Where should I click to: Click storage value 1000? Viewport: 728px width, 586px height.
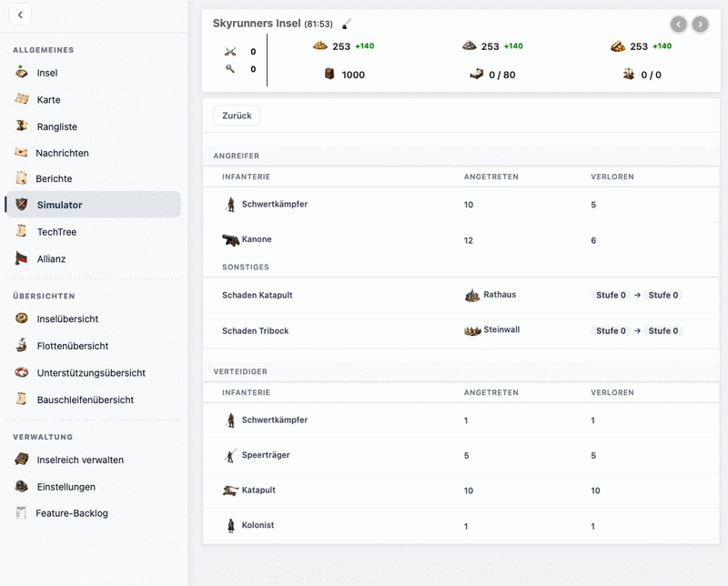(353, 75)
